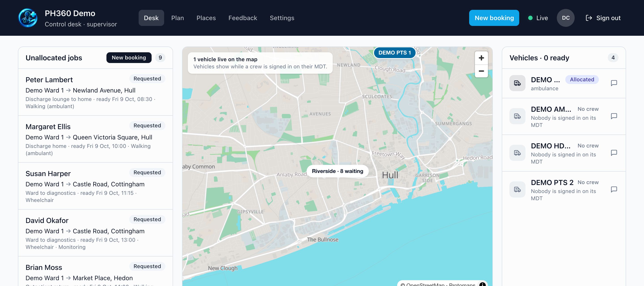644x286 pixels.
Task: Open the Feedback tab
Action: click(242, 18)
